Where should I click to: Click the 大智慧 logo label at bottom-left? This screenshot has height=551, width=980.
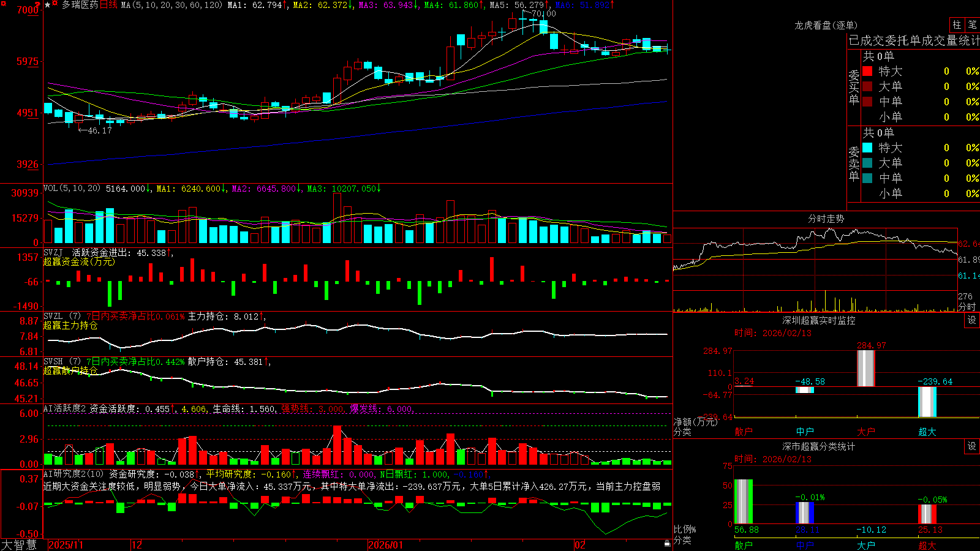point(19,545)
